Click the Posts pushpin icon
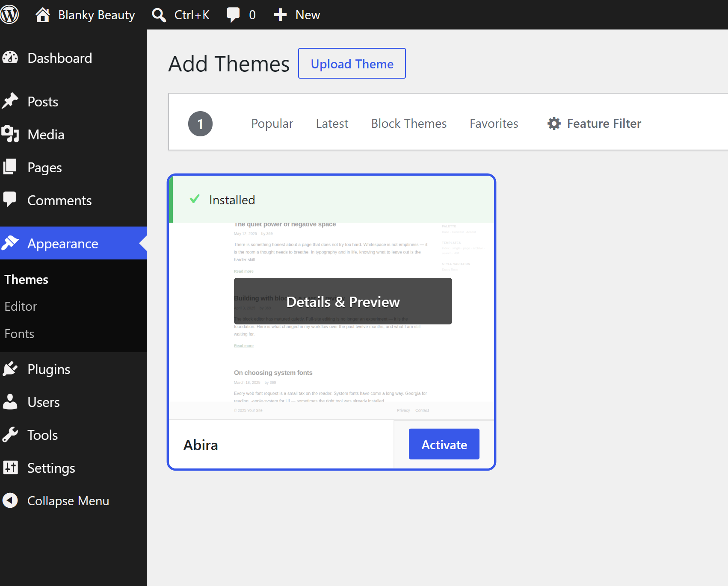This screenshot has height=586, width=728. tap(10, 101)
